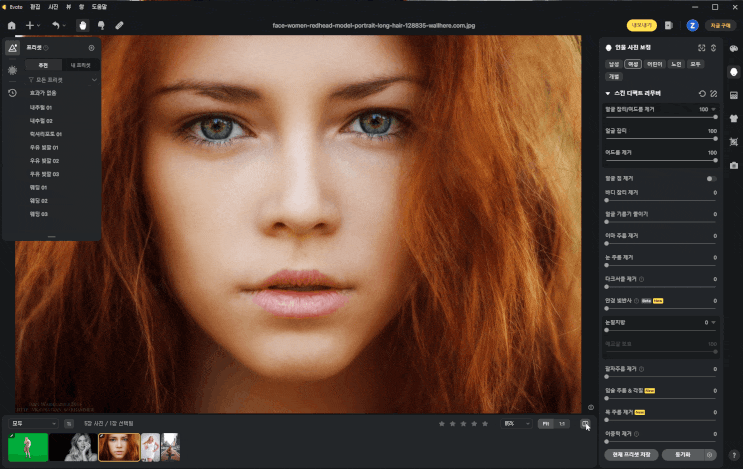Switch to the 추천 presets tab
Image resolution: width=743 pixels, height=469 pixels.
click(x=43, y=65)
